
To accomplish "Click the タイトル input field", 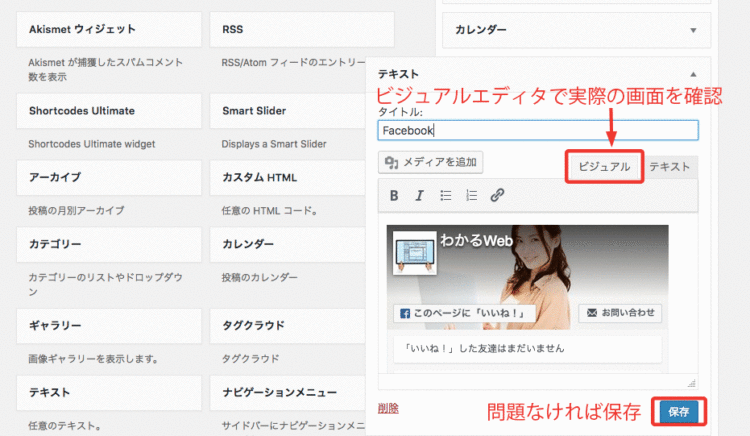I will tap(538, 130).
